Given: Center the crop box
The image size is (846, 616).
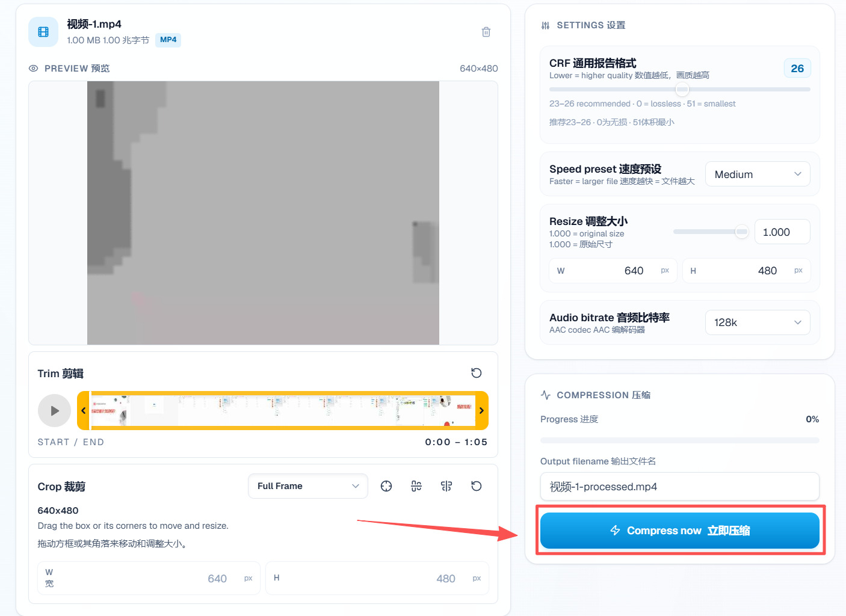Looking at the screenshot, I should click(386, 486).
